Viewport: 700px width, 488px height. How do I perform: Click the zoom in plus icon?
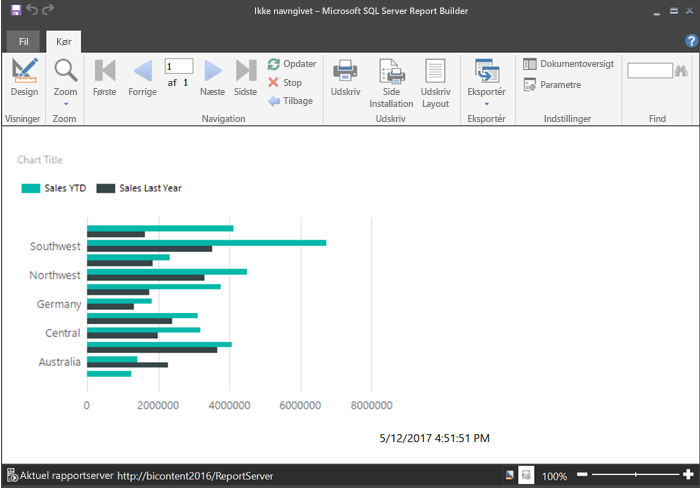tap(688, 474)
